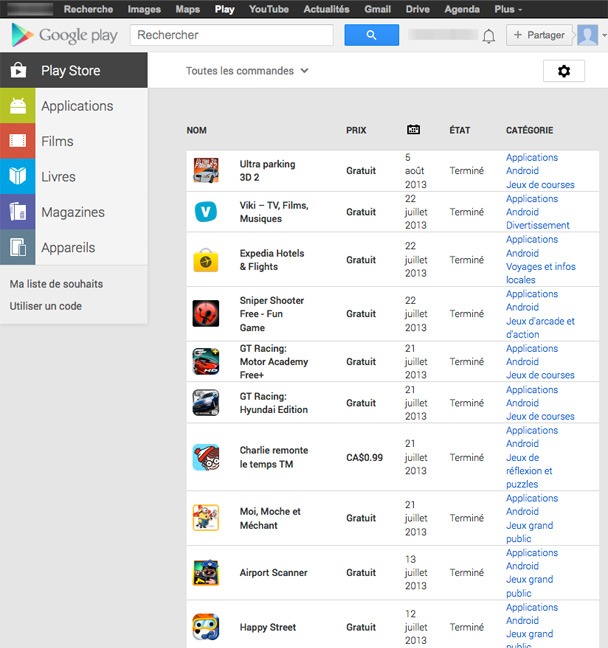Click the Partager button
This screenshot has height=648, width=608.
(x=539, y=35)
